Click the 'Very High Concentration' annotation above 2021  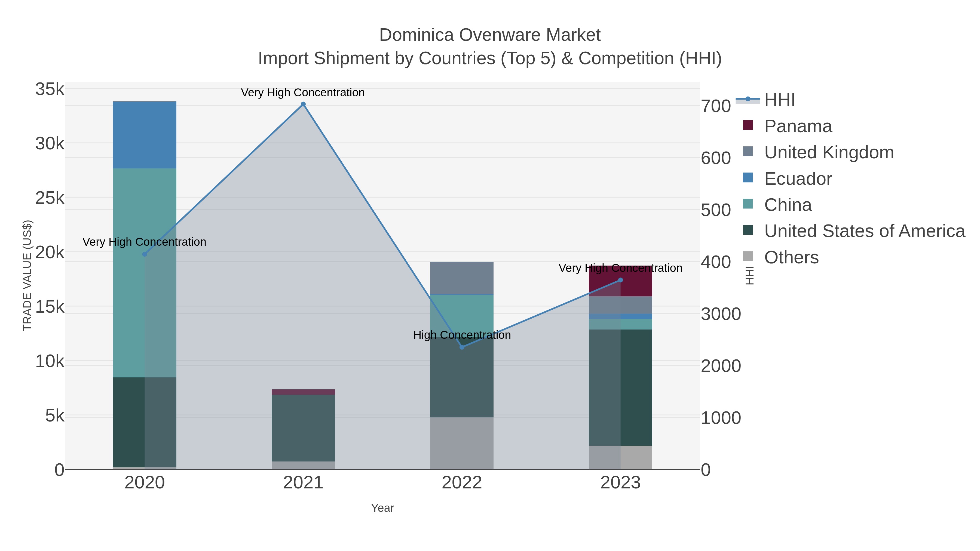[x=303, y=93]
